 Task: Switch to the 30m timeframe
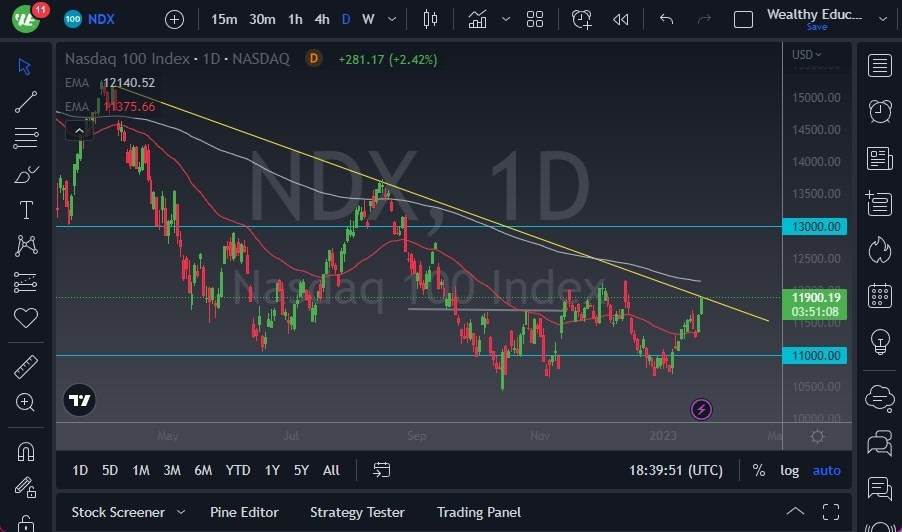point(262,19)
